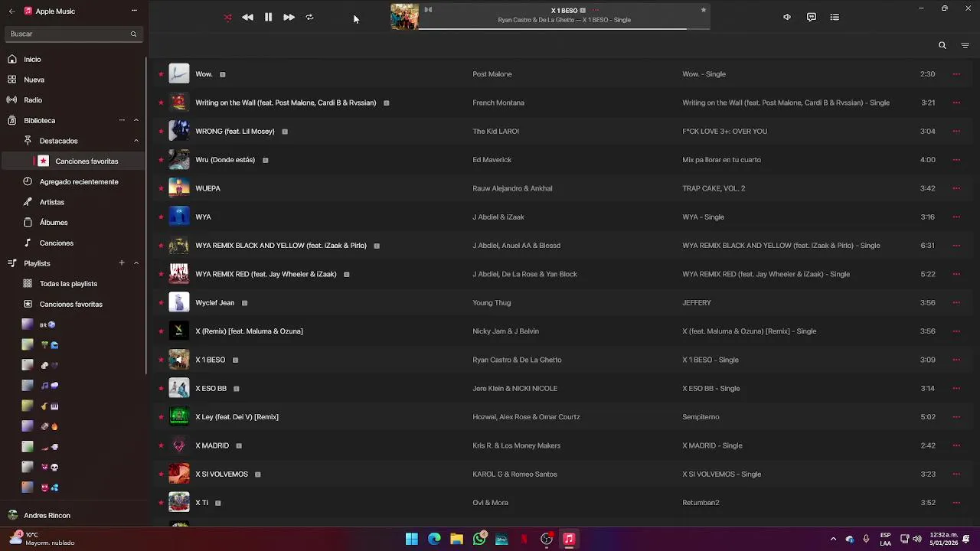Open the volume control

[x=786, y=17]
